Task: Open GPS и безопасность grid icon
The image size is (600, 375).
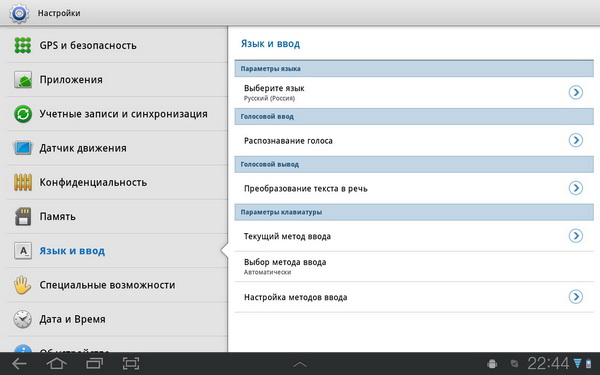Action: 23,45
